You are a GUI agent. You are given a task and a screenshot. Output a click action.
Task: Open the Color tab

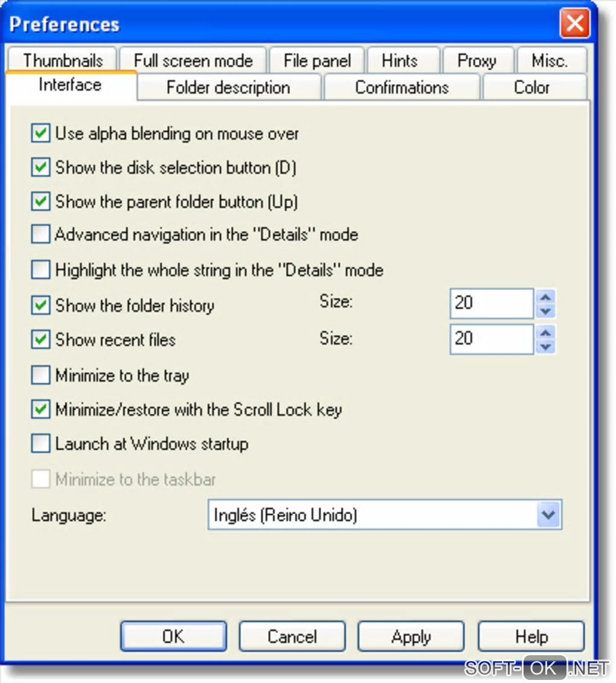tap(535, 87)
